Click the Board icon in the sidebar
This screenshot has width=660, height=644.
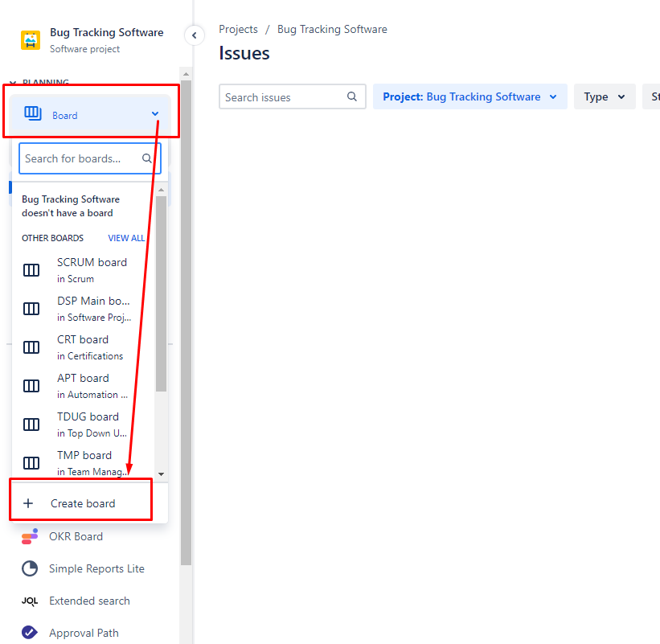tap(33, 113)
